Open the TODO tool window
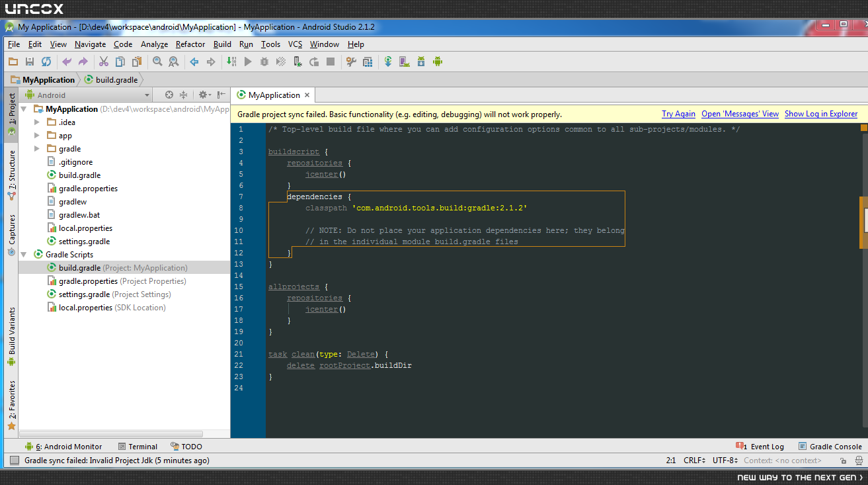The height and width of the screenshot is (485, 868). click(x=186, y=447)
